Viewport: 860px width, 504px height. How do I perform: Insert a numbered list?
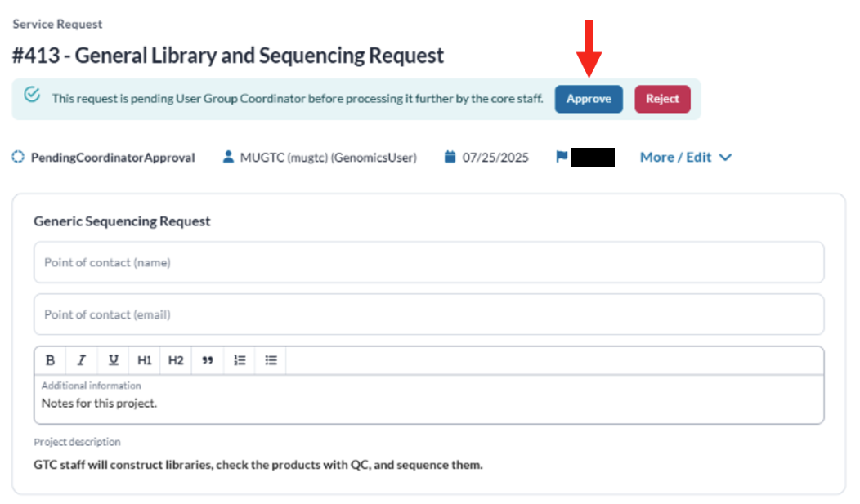tap(240, 360)
